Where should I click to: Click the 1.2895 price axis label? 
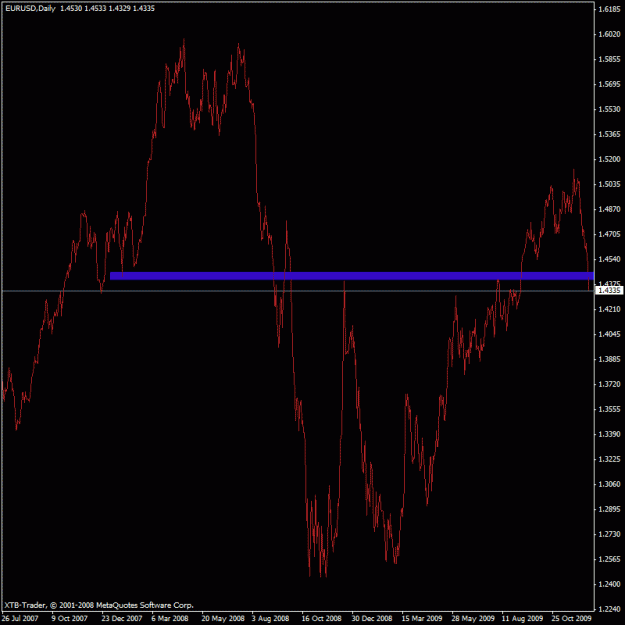click(x=609, y=509)
